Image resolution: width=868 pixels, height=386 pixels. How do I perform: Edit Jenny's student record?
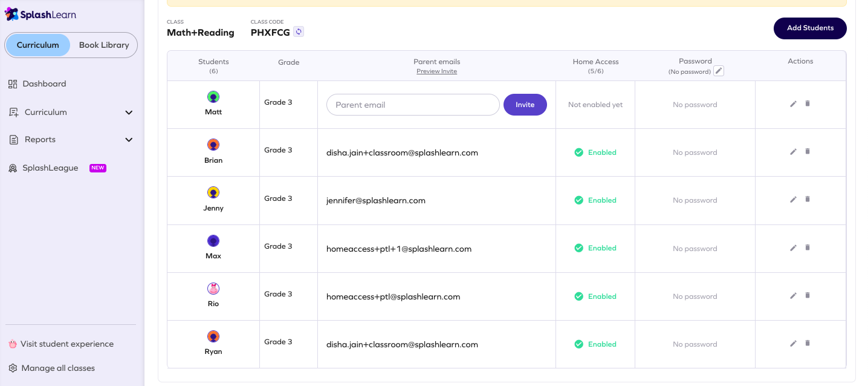point(793,199)
